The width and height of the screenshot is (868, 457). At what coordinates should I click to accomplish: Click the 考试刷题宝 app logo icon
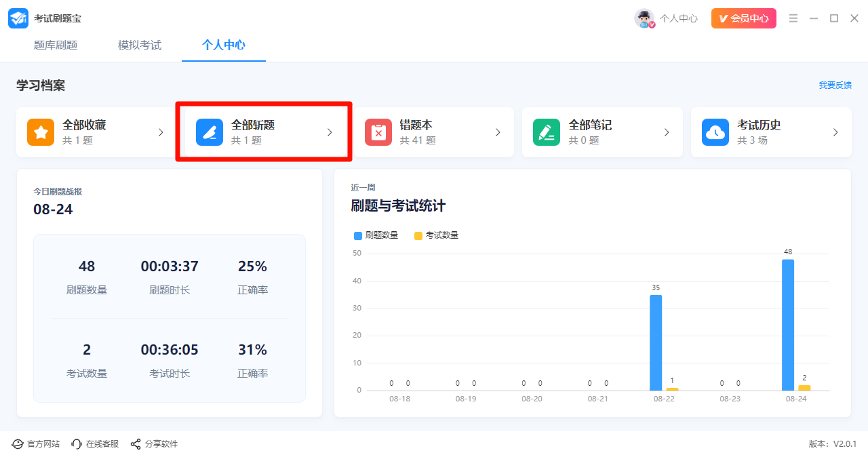pos(18,18)
